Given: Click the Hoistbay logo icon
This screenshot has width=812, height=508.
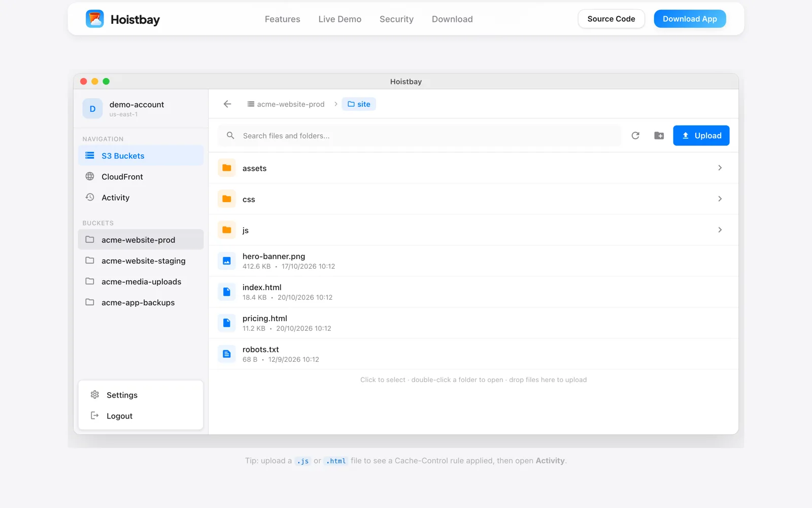Looking at the screenshot, I should (x=95, y=19).
